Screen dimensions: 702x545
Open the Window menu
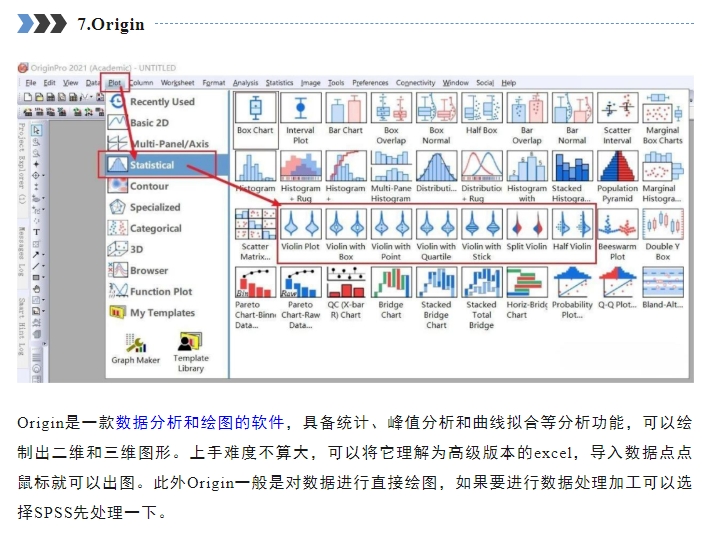point(456,83)
